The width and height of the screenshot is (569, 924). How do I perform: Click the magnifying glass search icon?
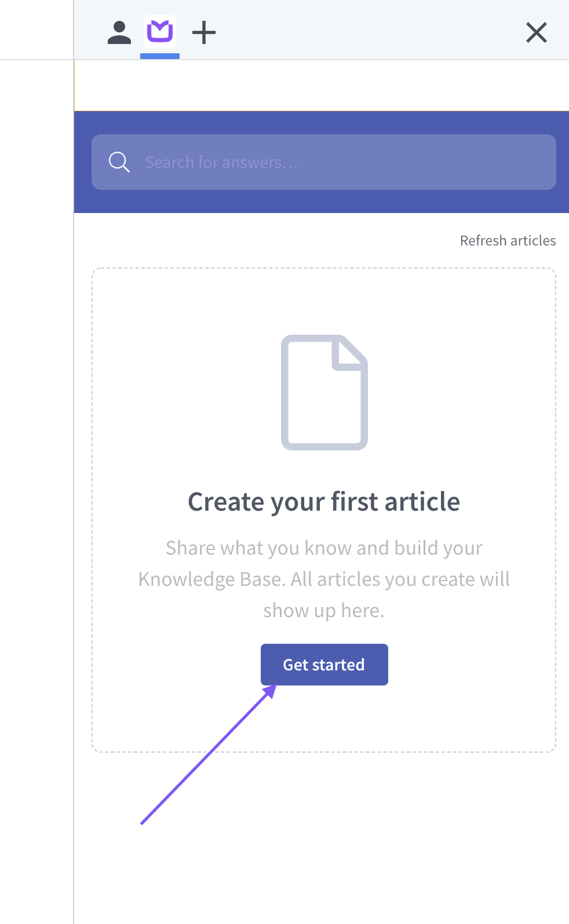point(119,162)
